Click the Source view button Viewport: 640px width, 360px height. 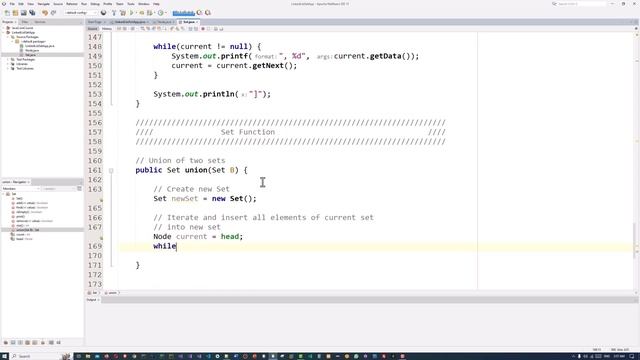pyautogui.click(x=93, y=29)
